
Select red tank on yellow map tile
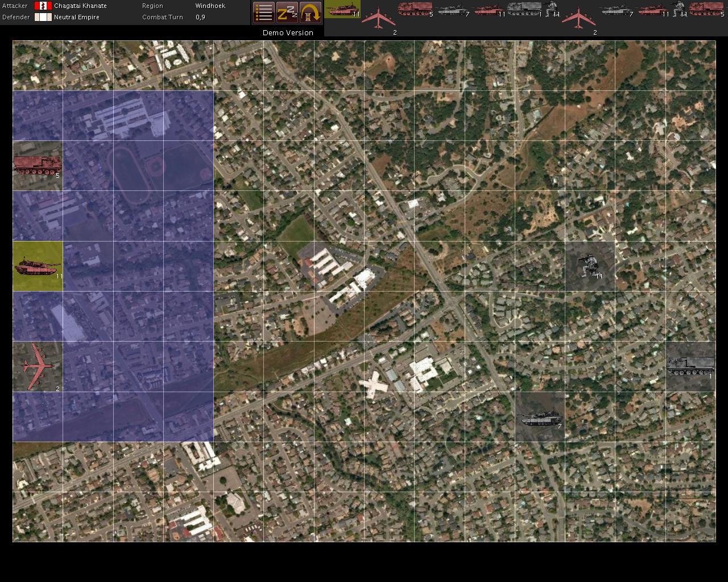pos(38,266)
